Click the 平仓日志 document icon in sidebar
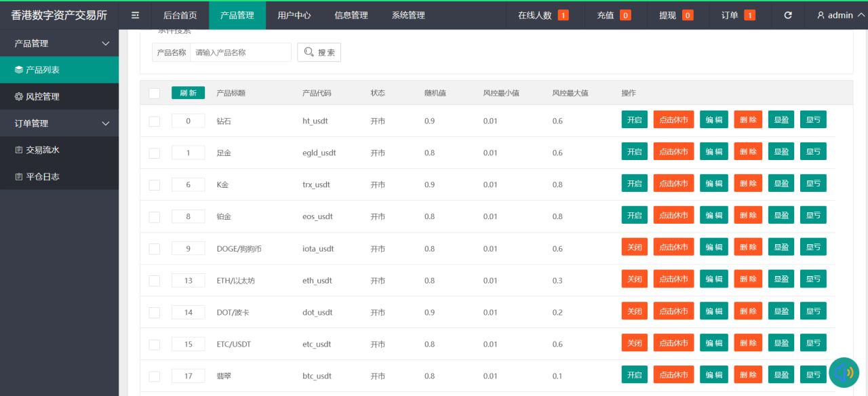868x396 pixels. (19, 177)
